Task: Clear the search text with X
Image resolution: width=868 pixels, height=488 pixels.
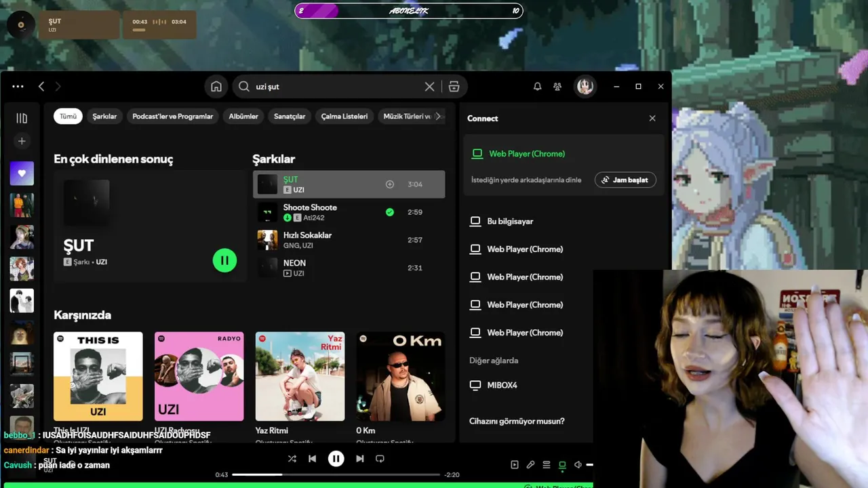Action: (x=429, y=87)
